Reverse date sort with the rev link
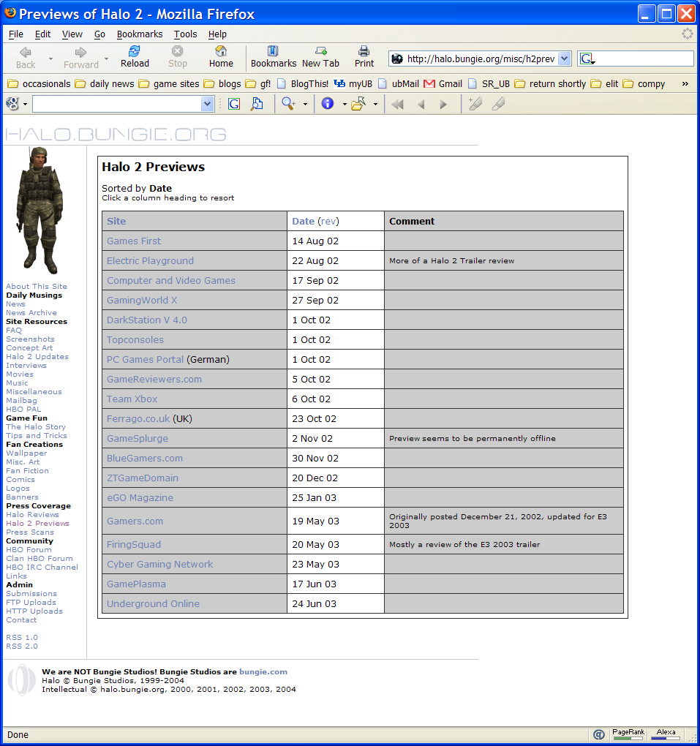Screen dimensions: 700x746 pos(328,221)
